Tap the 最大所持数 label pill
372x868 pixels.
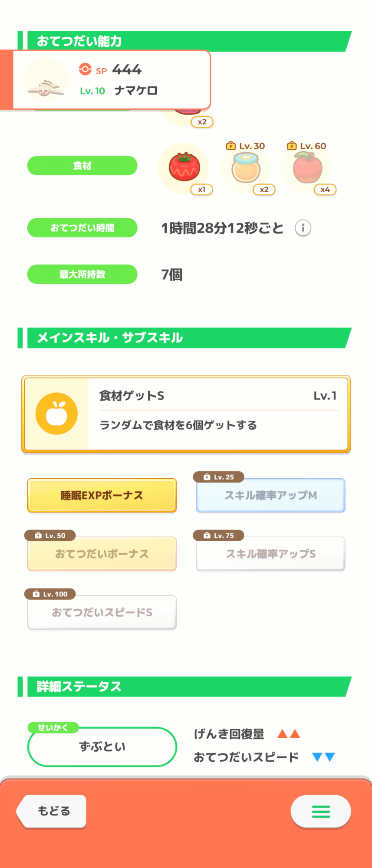82,274
